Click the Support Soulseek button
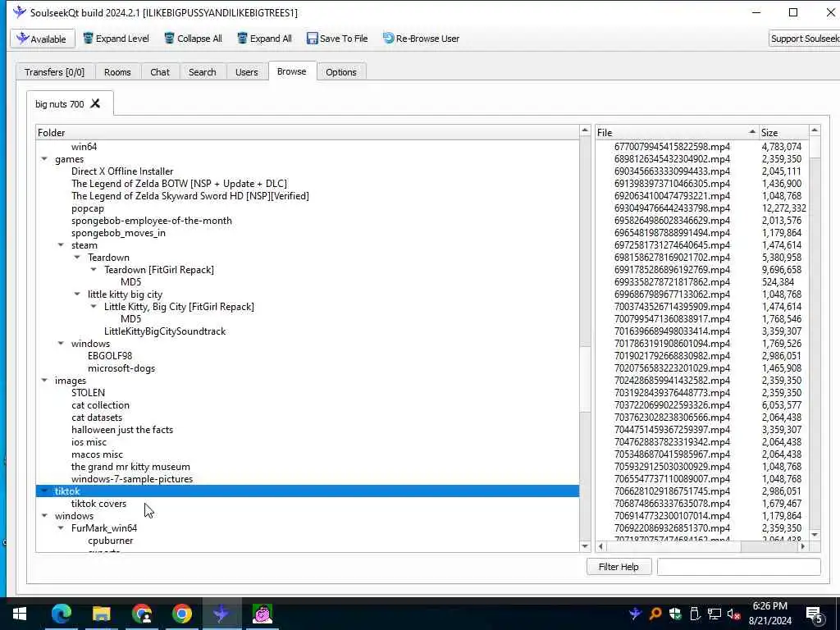Image resolution: width=840 pixels, height=630 pixels. click(x=804, y=39)
